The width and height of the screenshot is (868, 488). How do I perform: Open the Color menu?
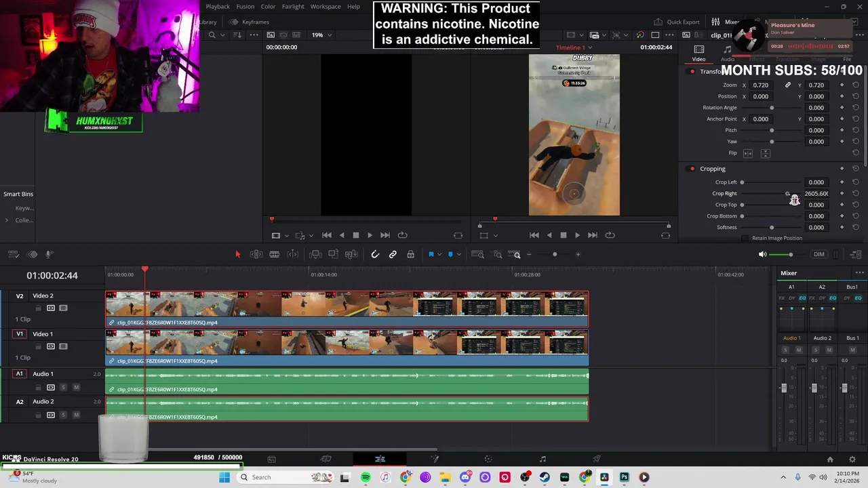coord(268,7)
